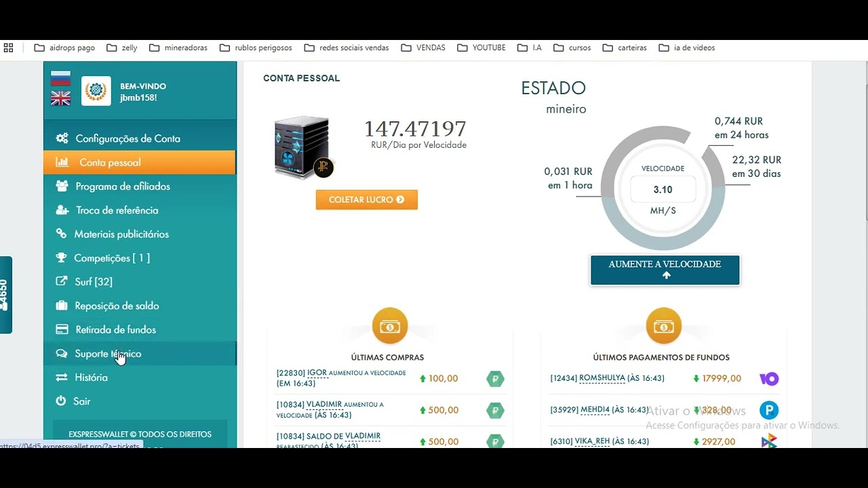Open Retirada de fundos page
Viewport: 868px width, 488px height.
click(x=140, y=329)
